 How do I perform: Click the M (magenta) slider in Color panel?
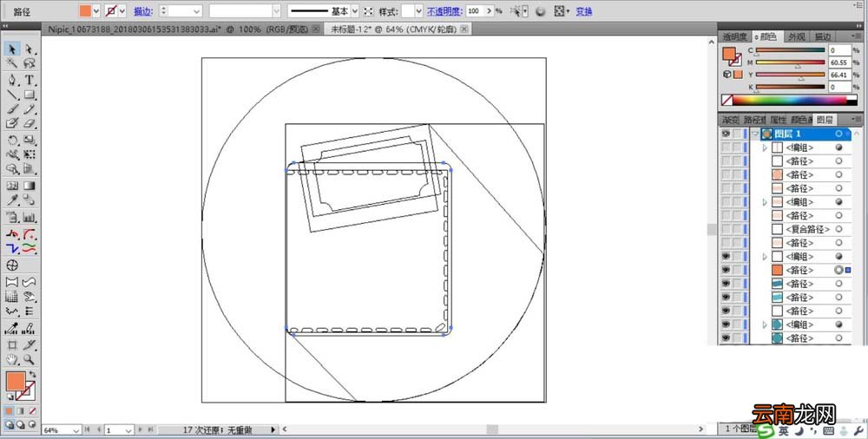point(790,62)
